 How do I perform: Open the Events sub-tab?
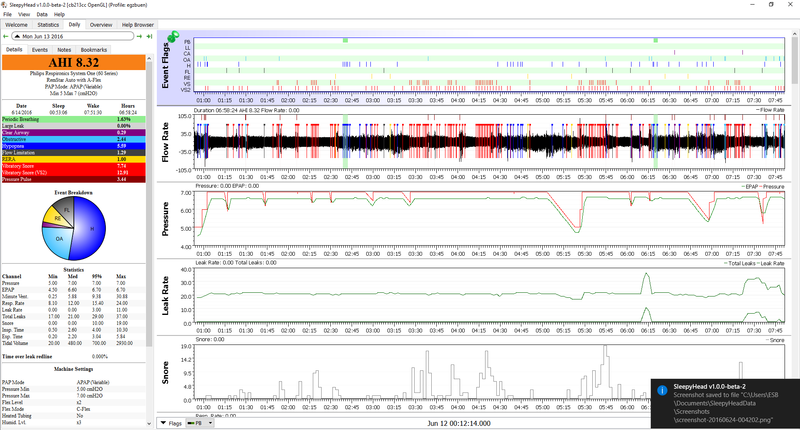point(40,49)
